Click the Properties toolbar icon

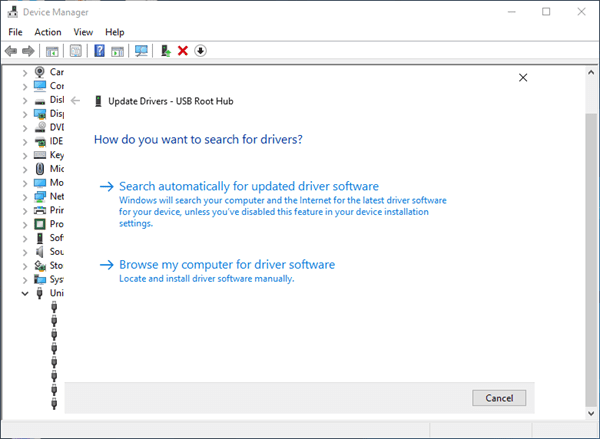pyautogui.click(x=75, y=51)
